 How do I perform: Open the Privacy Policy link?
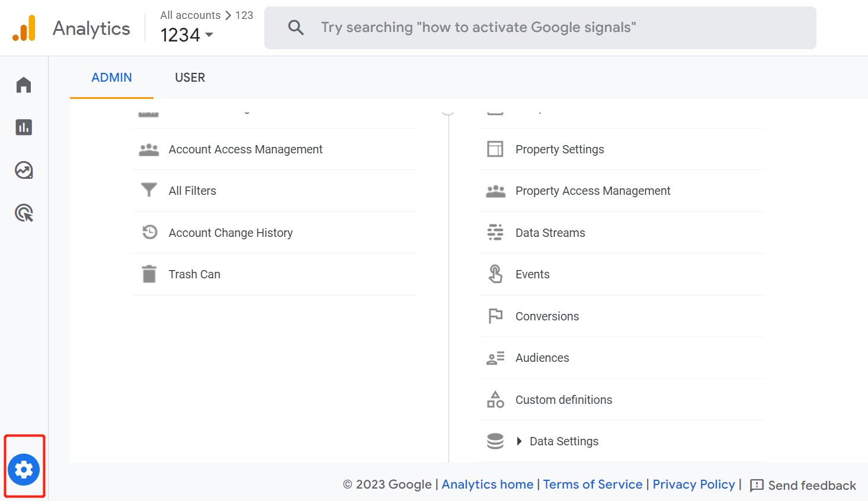[x=693, y=484]
